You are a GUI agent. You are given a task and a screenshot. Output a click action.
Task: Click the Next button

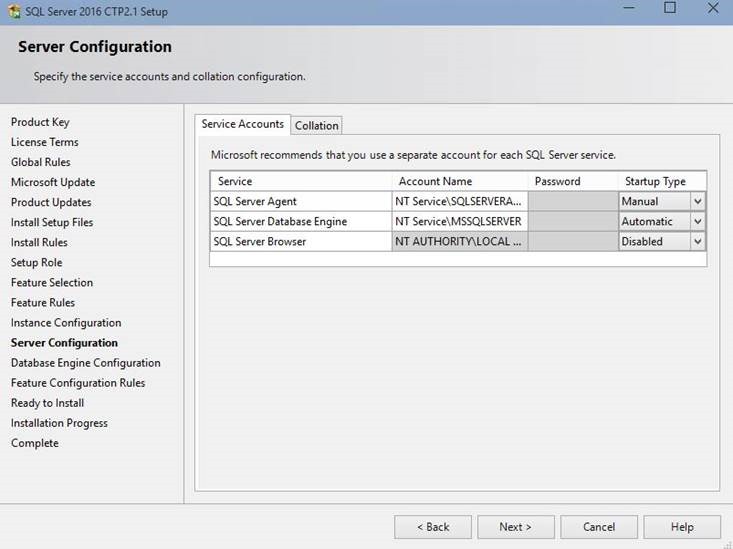click(x=516, y=527)
